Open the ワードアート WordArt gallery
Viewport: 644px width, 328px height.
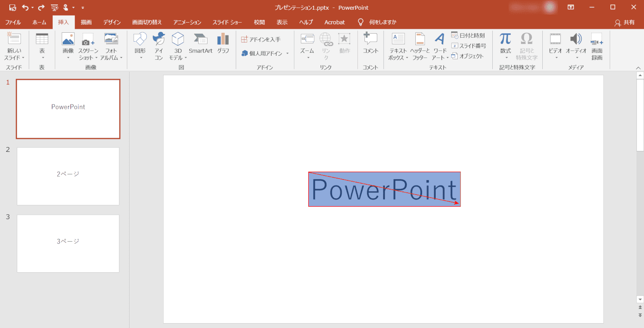(440, 46)
